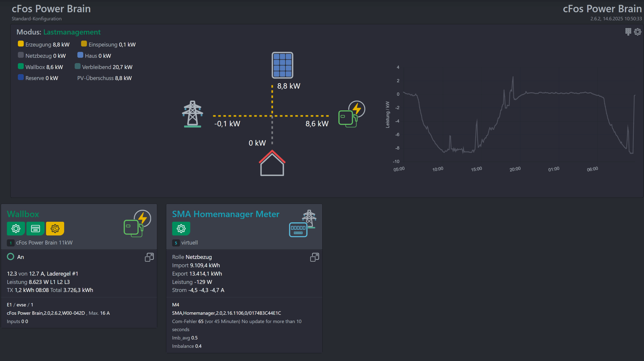Click the Netzbezug grey legend swatch
This screenshot has width=644, height=361.
coord(21,55)
